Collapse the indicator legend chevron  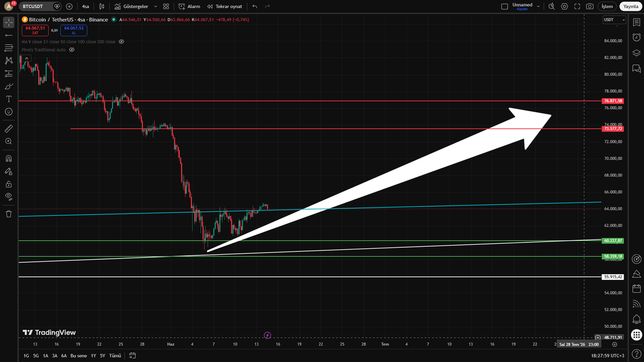pos(26,57)
